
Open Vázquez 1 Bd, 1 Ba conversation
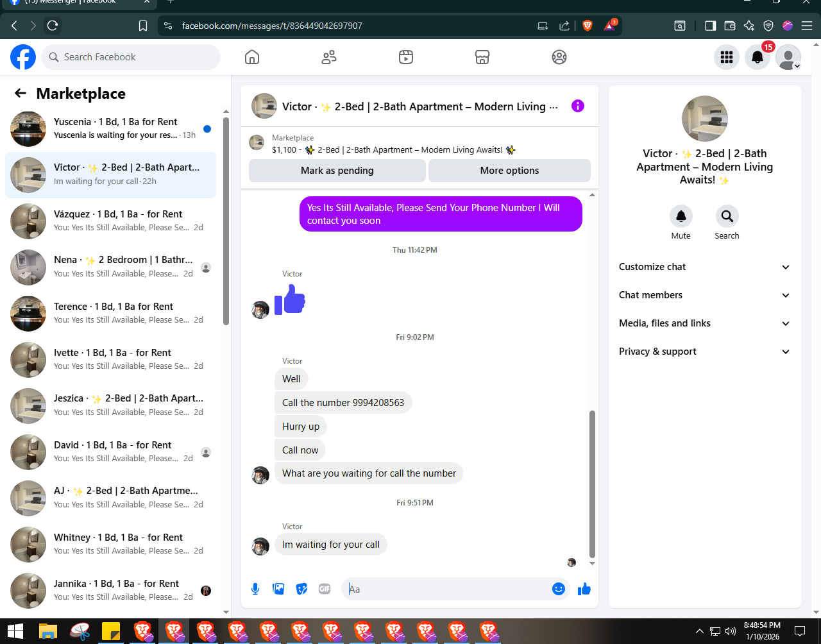[x=110, y=221]
